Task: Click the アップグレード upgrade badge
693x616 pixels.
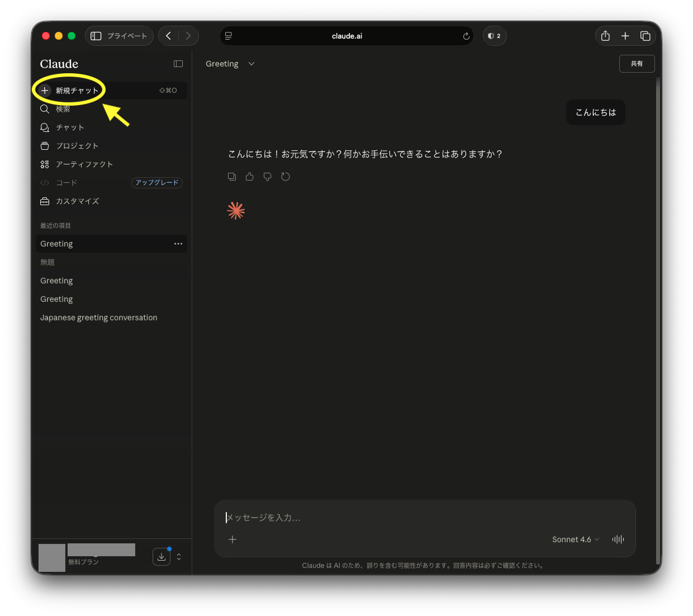Action: click(x=157, y=183)
